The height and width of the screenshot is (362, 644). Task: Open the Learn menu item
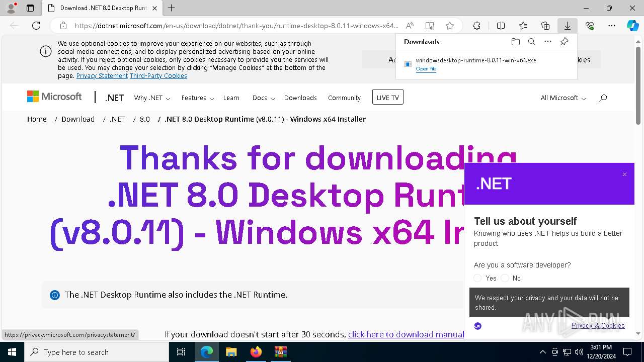231,98
